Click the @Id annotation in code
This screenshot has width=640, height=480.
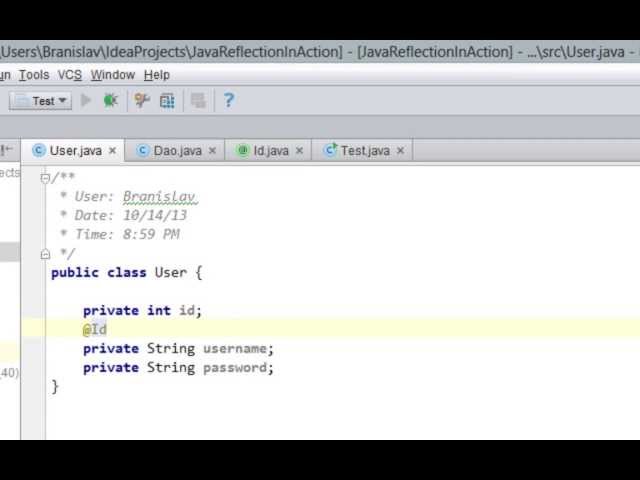pos(95,329)
